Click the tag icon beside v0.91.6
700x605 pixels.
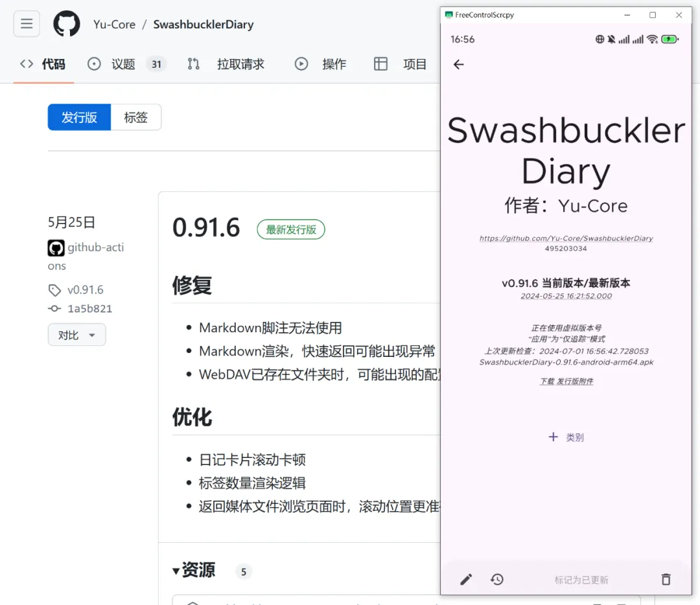[54, 290]
